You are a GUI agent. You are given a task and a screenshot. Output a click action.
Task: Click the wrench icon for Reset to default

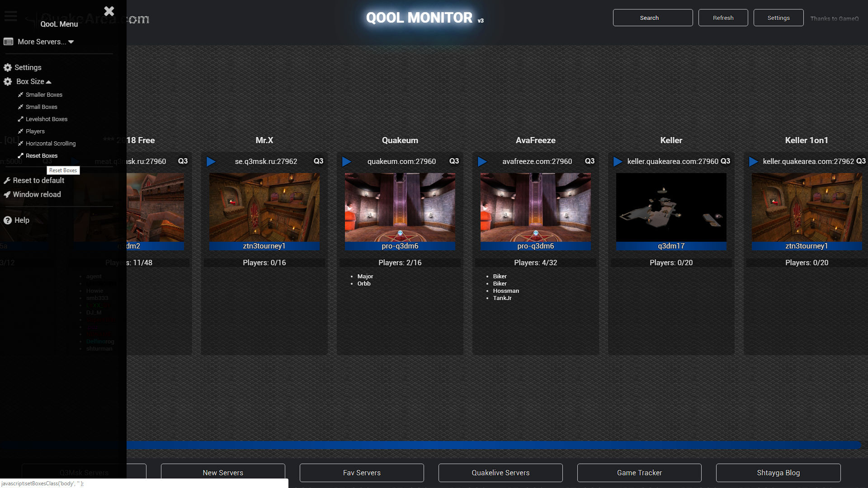(7, 180)
